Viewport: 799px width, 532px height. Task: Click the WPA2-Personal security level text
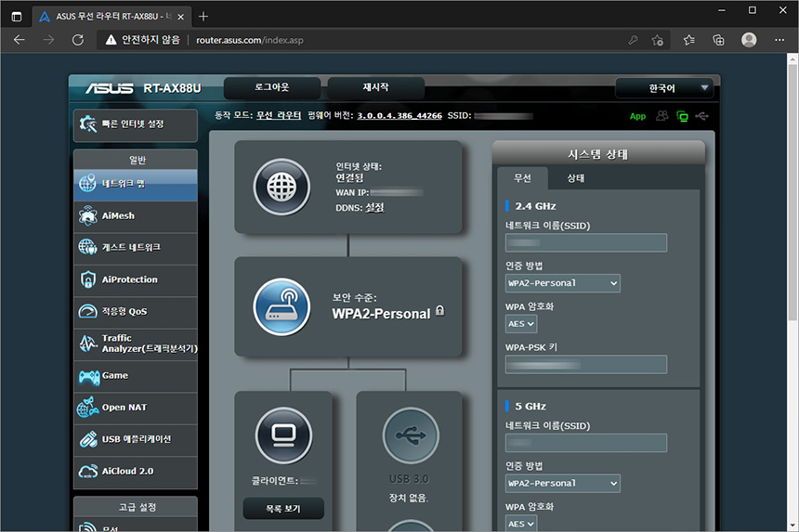(381, 314)
